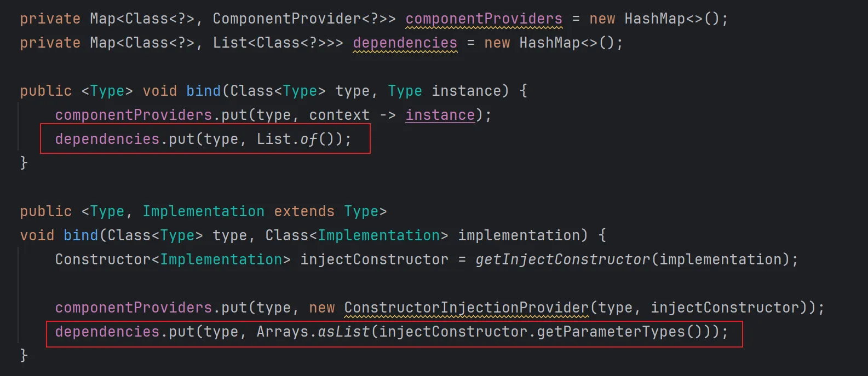868x376 pixels.
Task: Click the new keyword before ConstructorInjectionProvider
Action: click(321, 308)
